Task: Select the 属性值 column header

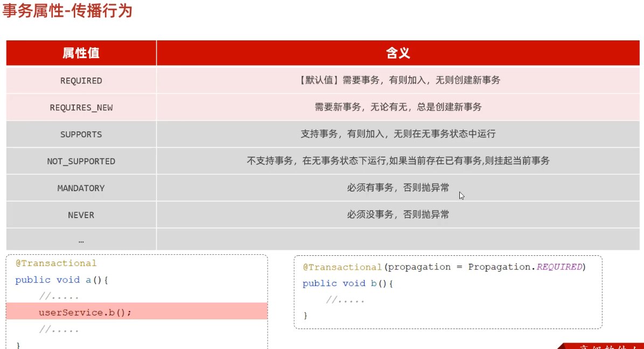Action: coord(81,53)
